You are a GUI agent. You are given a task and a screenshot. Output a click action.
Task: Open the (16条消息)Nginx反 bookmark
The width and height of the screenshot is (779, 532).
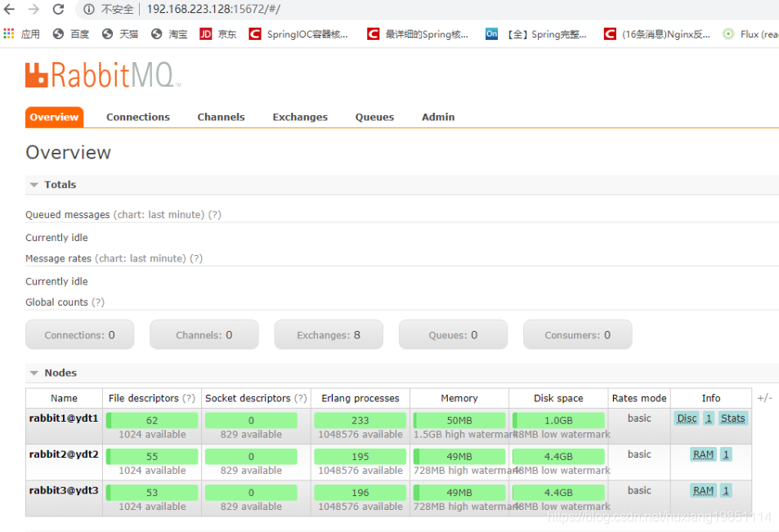coord(656,34)
